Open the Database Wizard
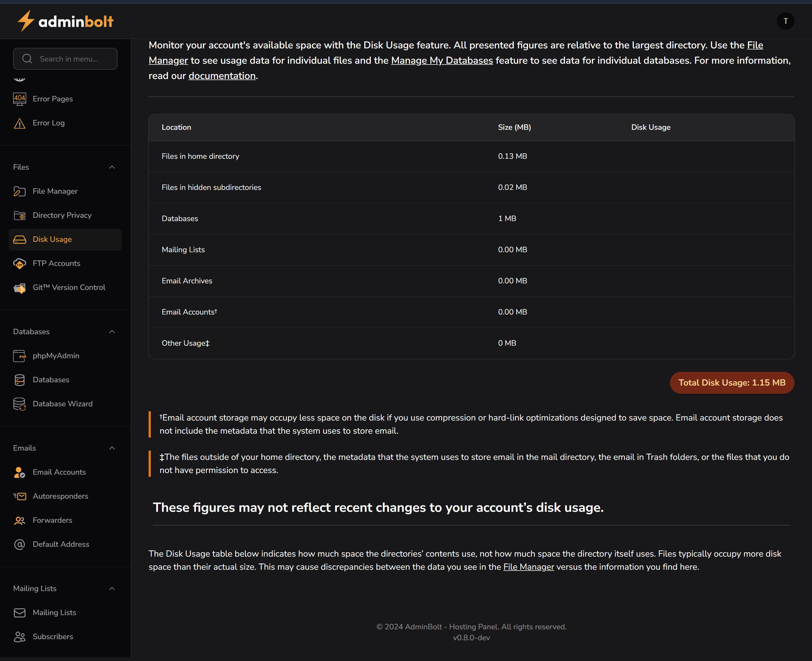 tap(63, 404)
